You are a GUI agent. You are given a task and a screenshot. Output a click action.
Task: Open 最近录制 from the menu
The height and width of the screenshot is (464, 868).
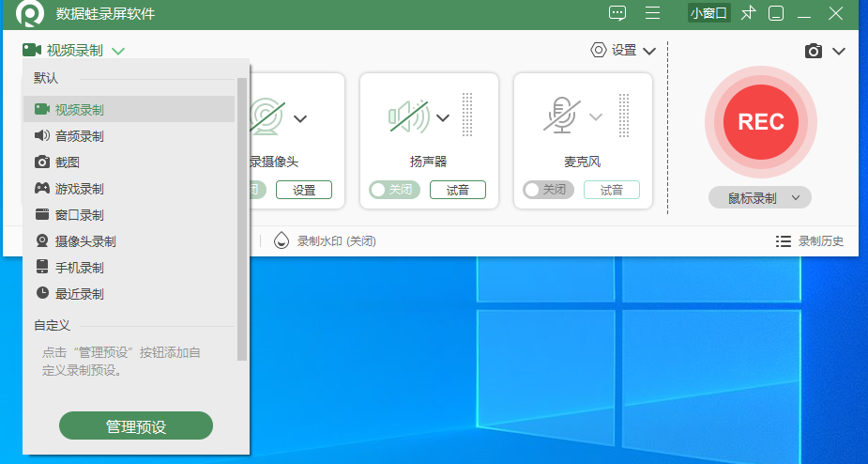129,293
